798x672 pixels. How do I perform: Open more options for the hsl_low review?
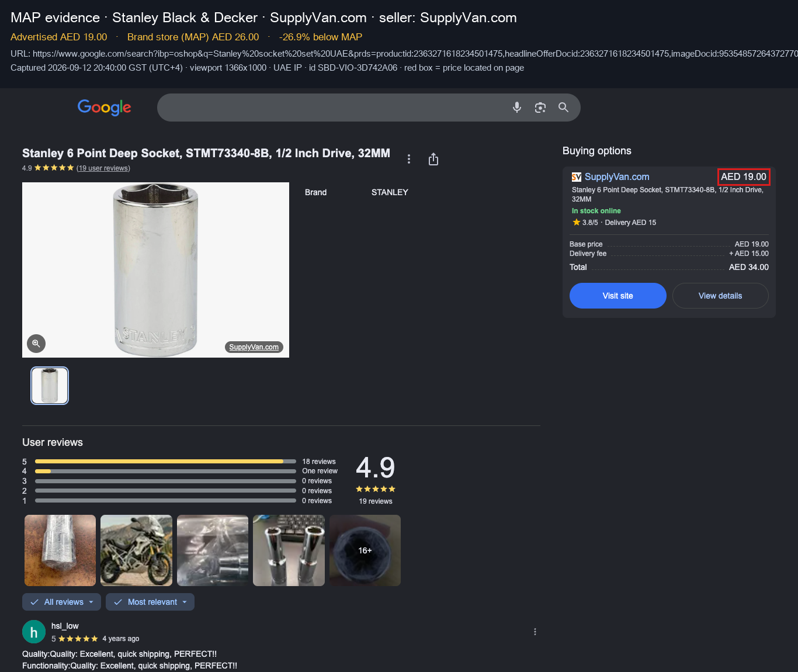pos(535,632)
